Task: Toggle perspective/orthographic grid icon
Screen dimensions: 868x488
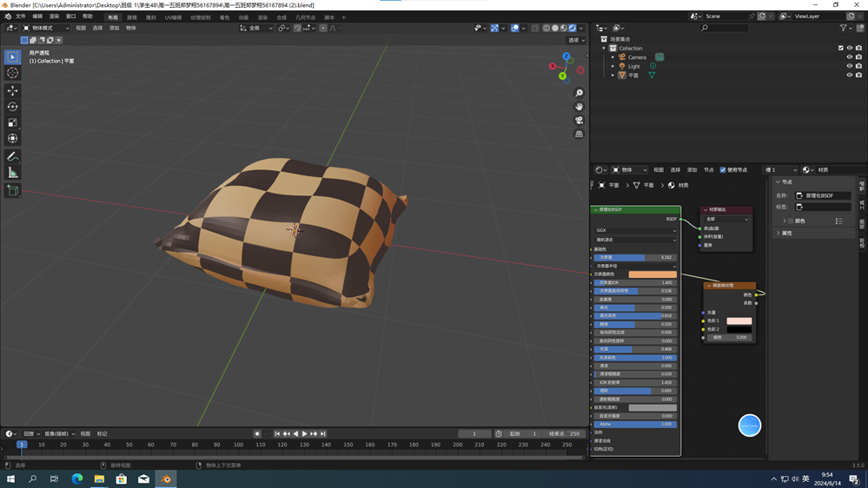Action: point(579,135)
